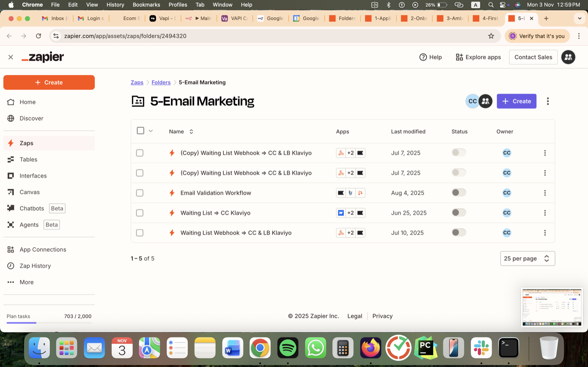Image resolution: width=588 pixels, height=367 pixels.
Task: Check the Jul 10 Waiting List Webhook row
Action: click(140, 233)
